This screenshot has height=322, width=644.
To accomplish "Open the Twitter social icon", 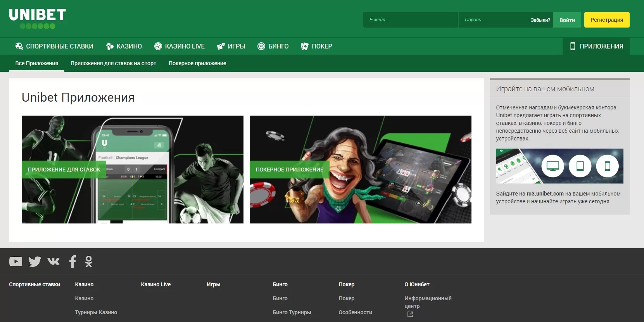I will 35,261.
